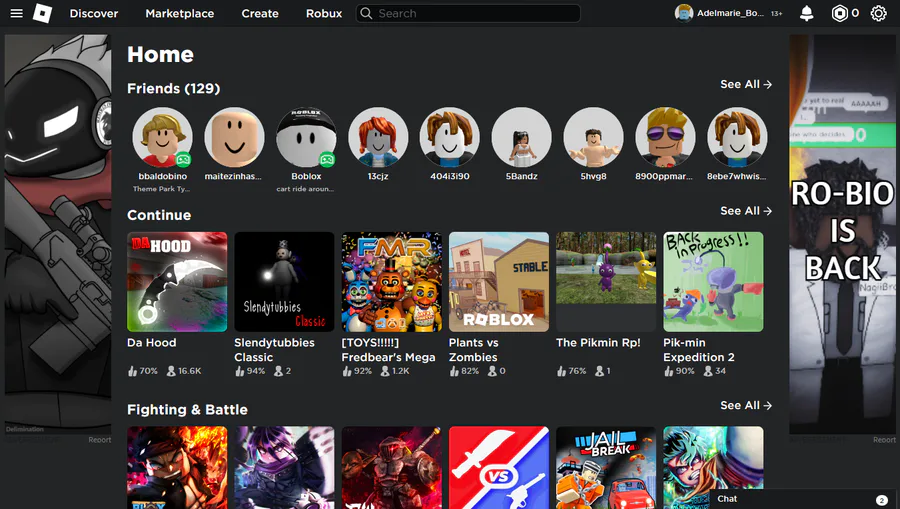Viewport: 900px width, 509px height.
Task: Click Theme Park Ty... status under bbaldobino
Action: (x=161, y=189)
